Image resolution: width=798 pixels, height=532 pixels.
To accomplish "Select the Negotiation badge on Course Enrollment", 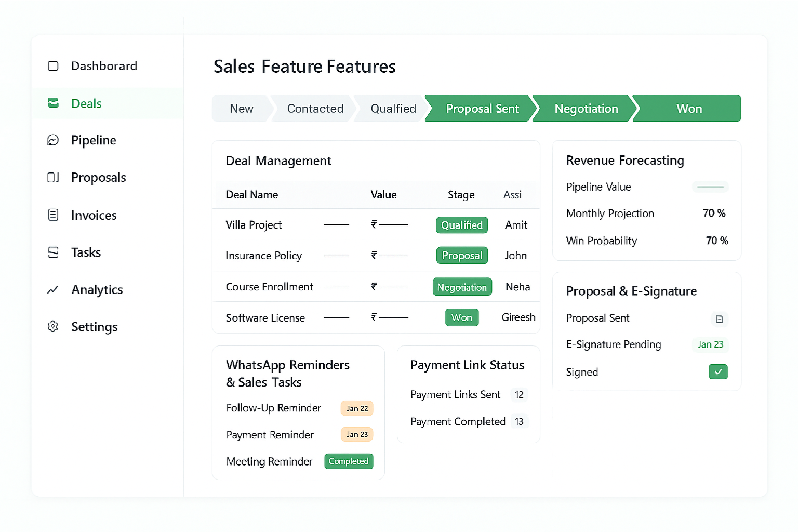I will click(x=462, y=287).
